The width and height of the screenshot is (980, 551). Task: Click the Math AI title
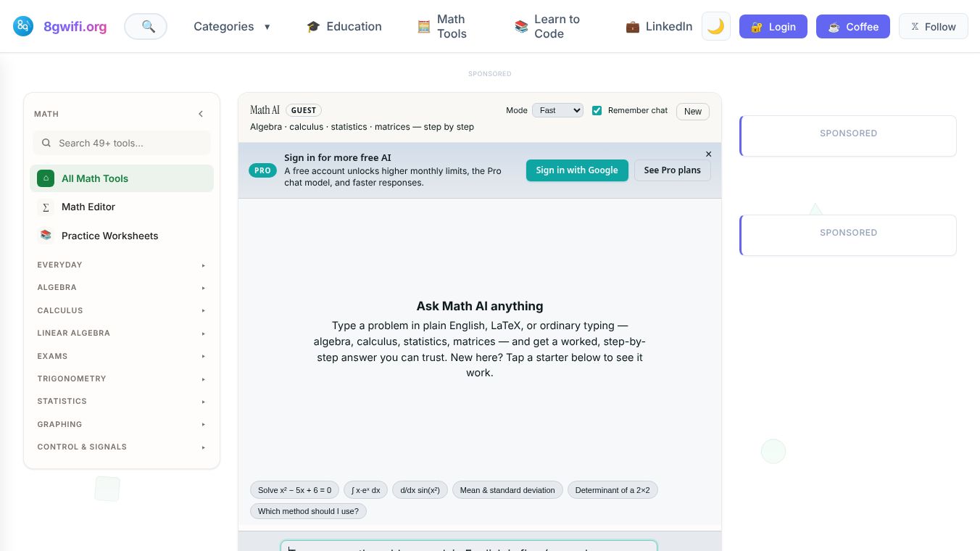[x=265, y=110]
